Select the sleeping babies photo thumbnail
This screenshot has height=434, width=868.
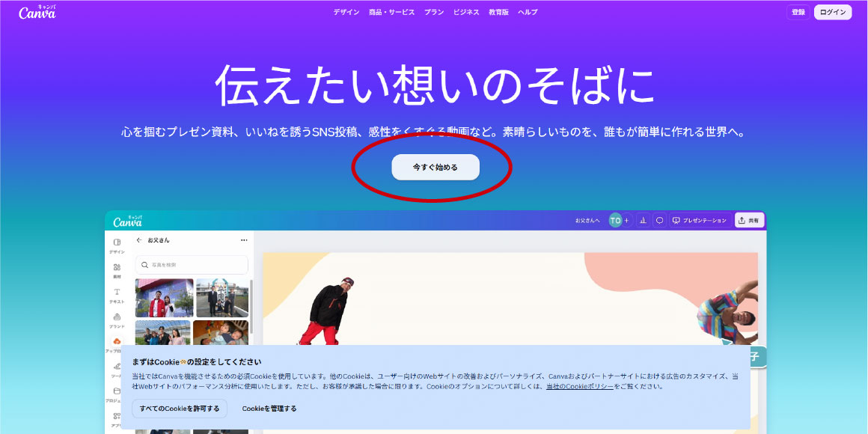(x=220, y=333)
